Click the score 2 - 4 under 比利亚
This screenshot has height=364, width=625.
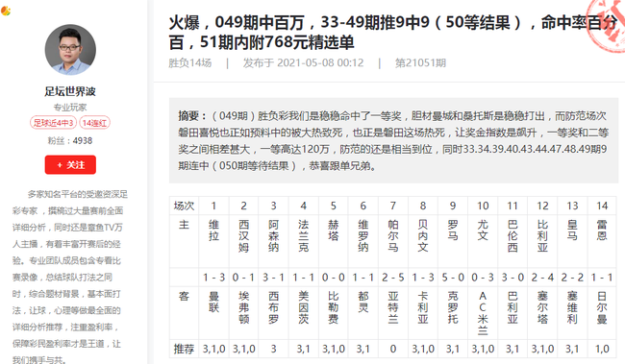pyautogui.click(x=543, y=278)
